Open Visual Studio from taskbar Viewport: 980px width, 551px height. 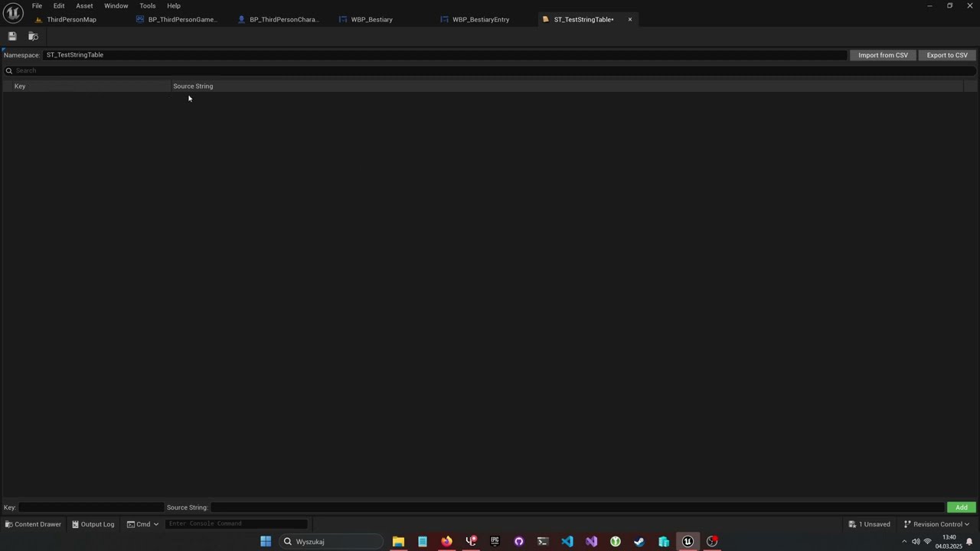pyautogui.click(x=591, y=542)
